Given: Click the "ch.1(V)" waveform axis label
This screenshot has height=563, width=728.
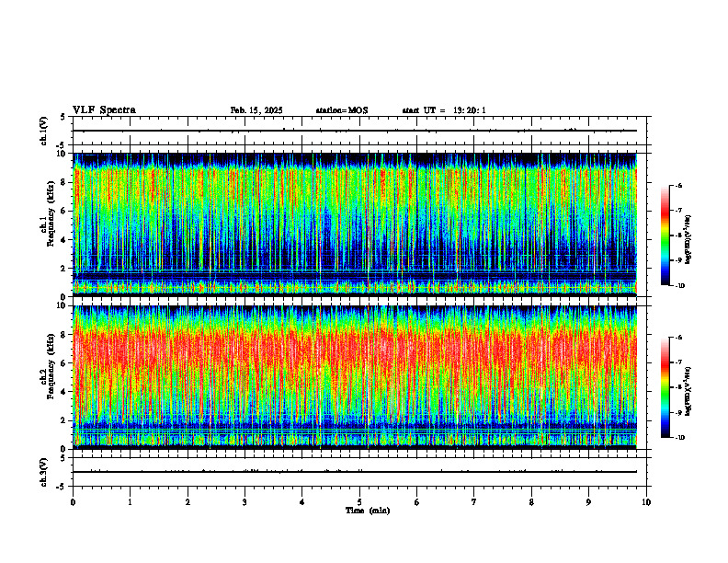Looking at the screenshot, I should [44, 131].
